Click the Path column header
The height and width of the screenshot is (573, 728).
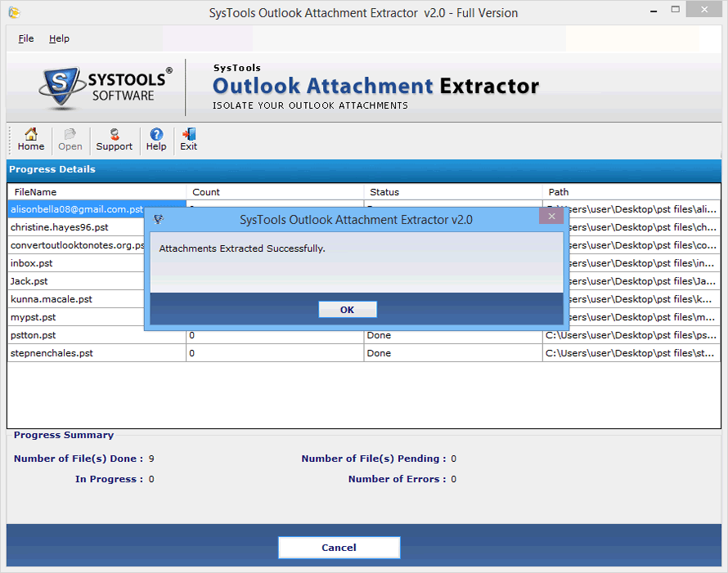coord(631,192)
